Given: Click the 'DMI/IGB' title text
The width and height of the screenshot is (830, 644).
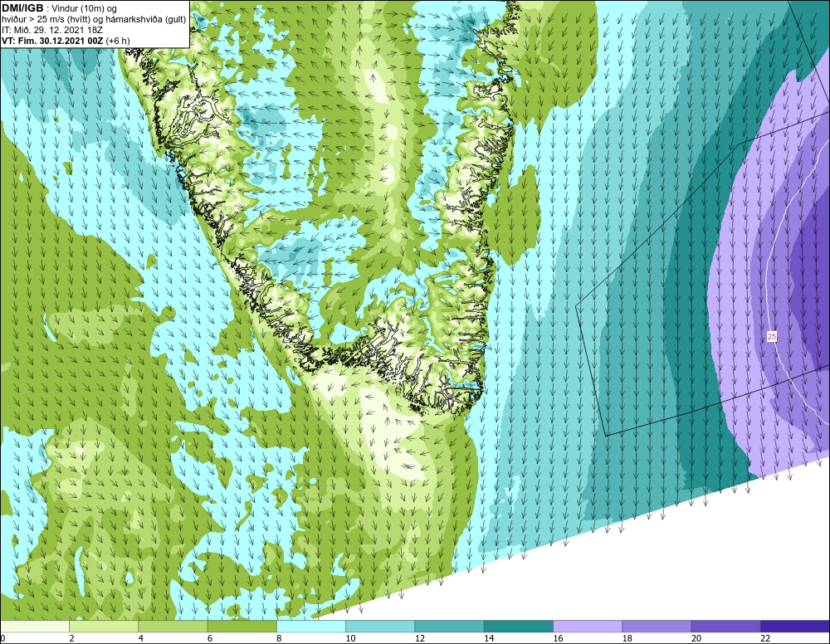Looking at the screenshot, I should point(22,8).
